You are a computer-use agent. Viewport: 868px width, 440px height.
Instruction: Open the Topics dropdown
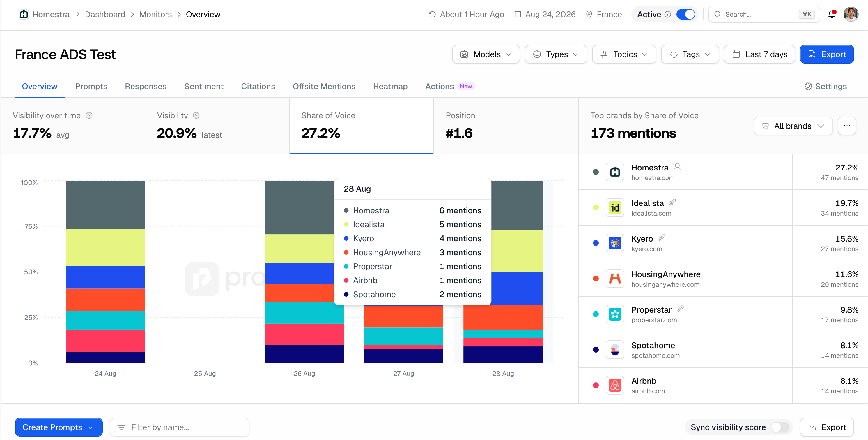(624, 54)
